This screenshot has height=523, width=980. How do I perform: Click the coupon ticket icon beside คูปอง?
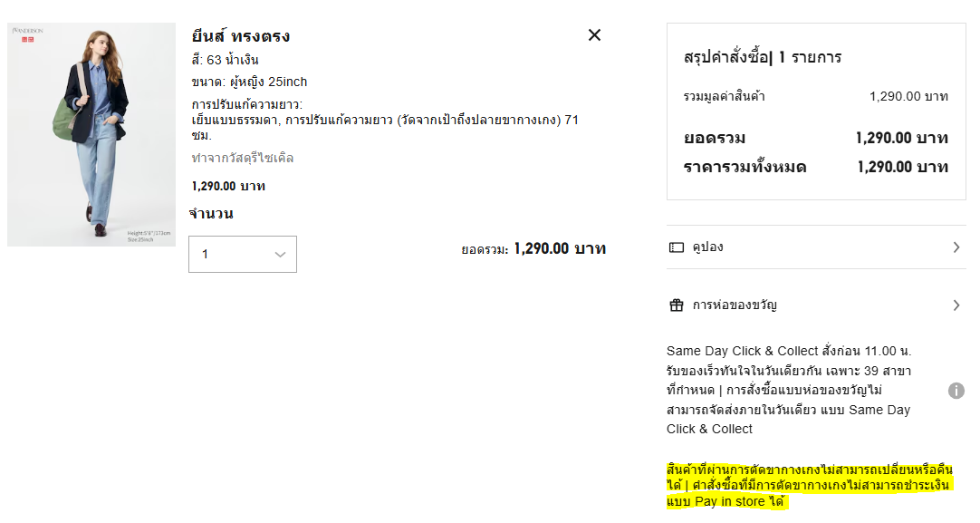(677, 247)
